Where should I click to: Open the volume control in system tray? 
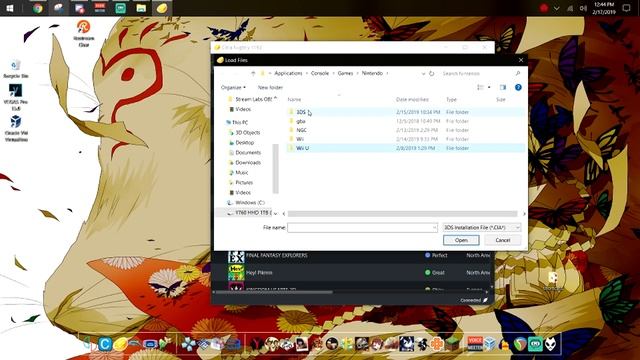coord(583,8)
